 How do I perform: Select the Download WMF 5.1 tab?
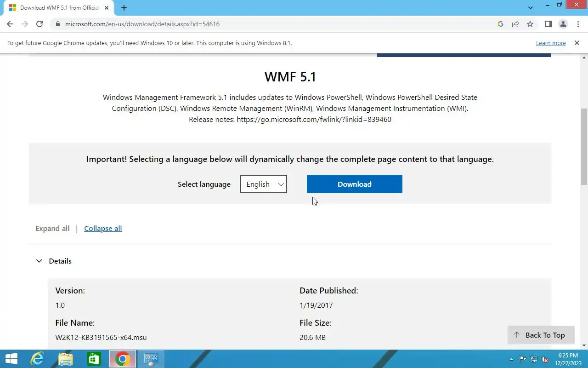coord(58,8)
